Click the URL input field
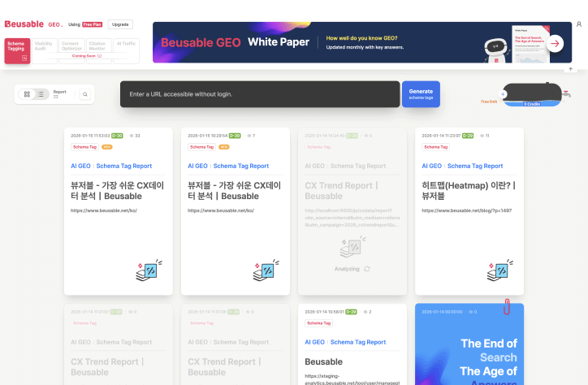The width and height of the screenshot is (588, 385). 260,94
